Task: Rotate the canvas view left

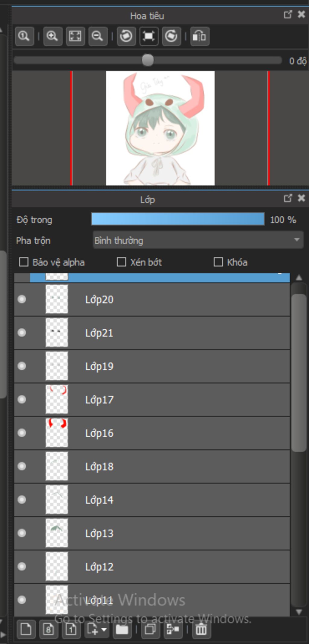Action: pyautogui.click(x=126, y=36)
